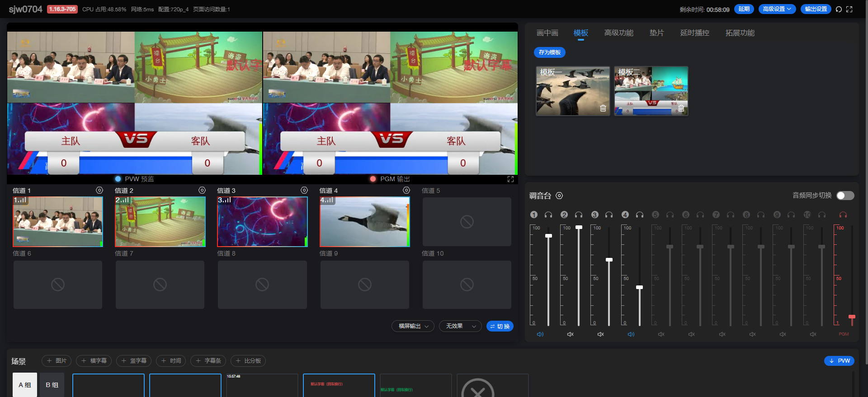The height and width of the screenshot is (397, 868).
Task: Click the red PGM headphone icon
Action: (x=843, y=215)
